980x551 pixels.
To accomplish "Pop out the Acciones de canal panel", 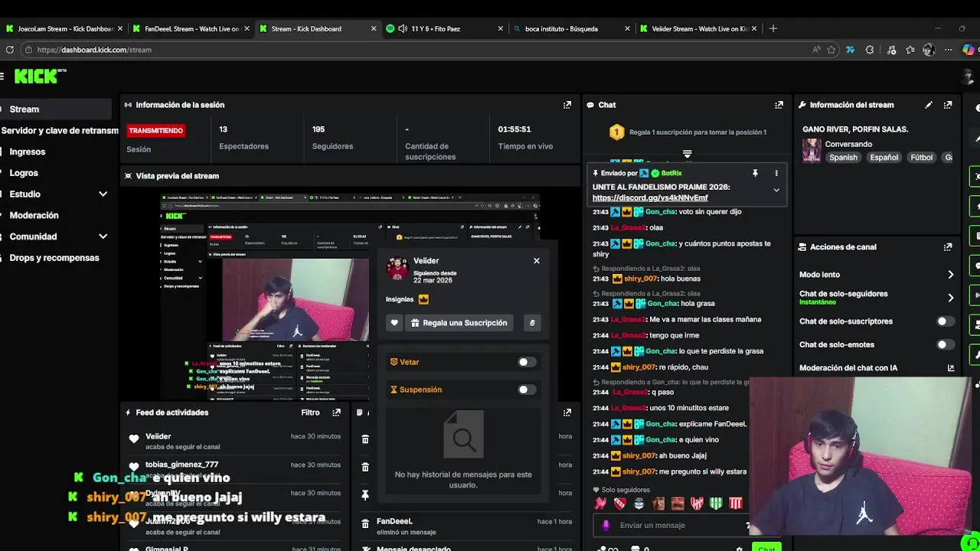I will (948, 247).
